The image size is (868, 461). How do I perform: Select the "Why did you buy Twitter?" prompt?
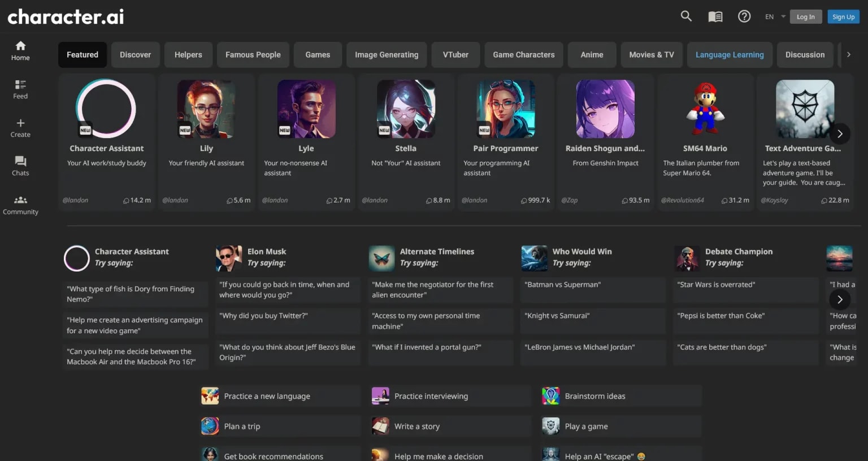coord(288,321)
